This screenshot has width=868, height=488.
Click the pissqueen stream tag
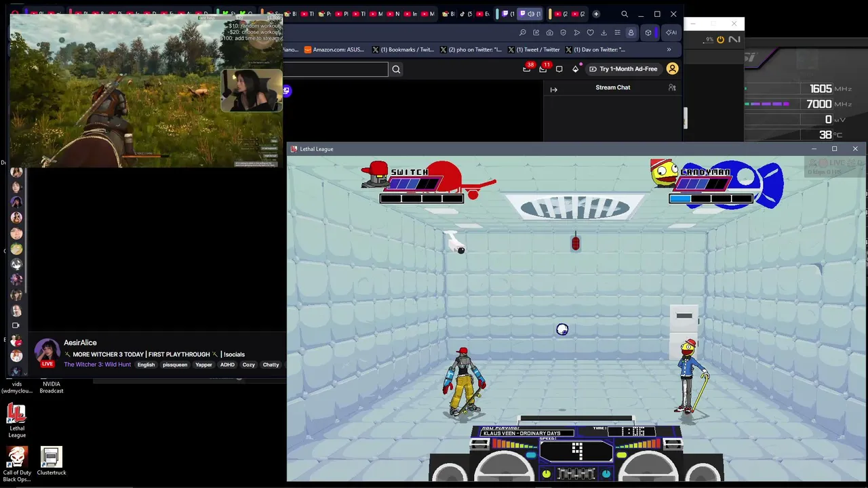click(x=175, y=365)
